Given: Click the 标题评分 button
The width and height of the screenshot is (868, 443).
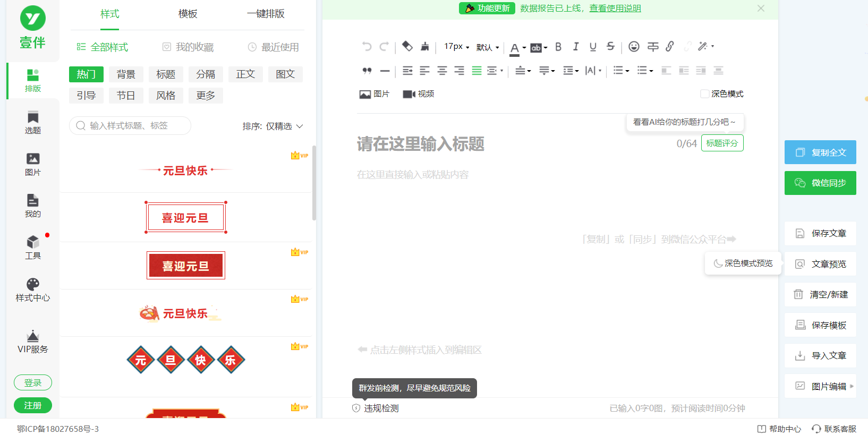Looking at the screenshot, I should coord(722,143).
